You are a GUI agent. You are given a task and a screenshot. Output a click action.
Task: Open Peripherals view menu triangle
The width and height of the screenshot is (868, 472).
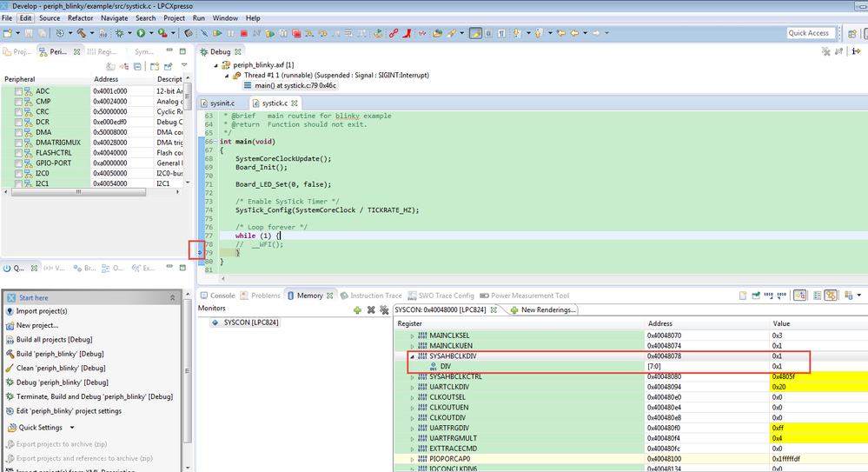184,66
